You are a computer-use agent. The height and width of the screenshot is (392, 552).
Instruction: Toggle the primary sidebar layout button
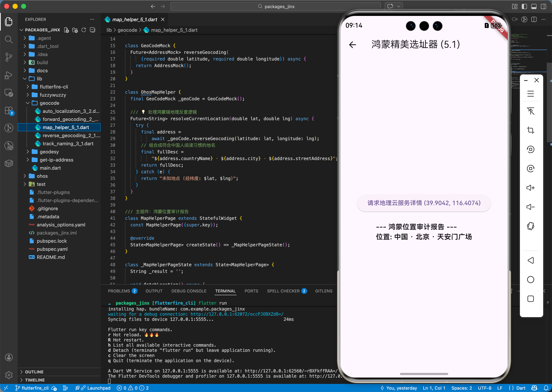(524, 6)
